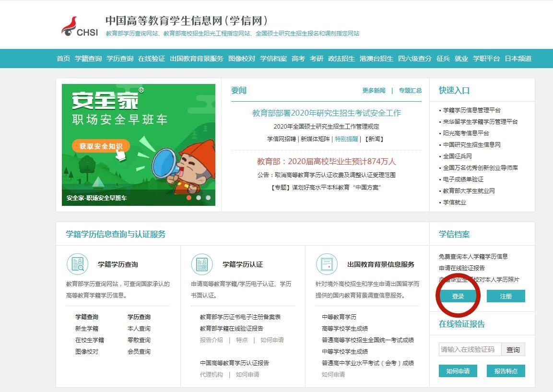Click 学信网招聘 link

(x=282, y=139)
